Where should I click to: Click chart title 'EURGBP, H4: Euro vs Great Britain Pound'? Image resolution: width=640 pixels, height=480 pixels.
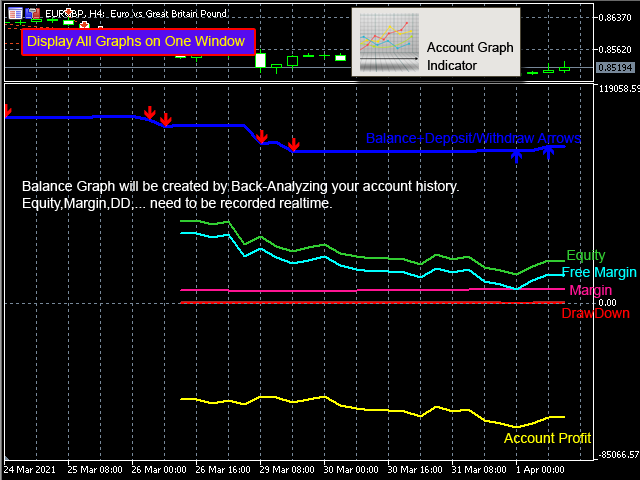point(136,14)
